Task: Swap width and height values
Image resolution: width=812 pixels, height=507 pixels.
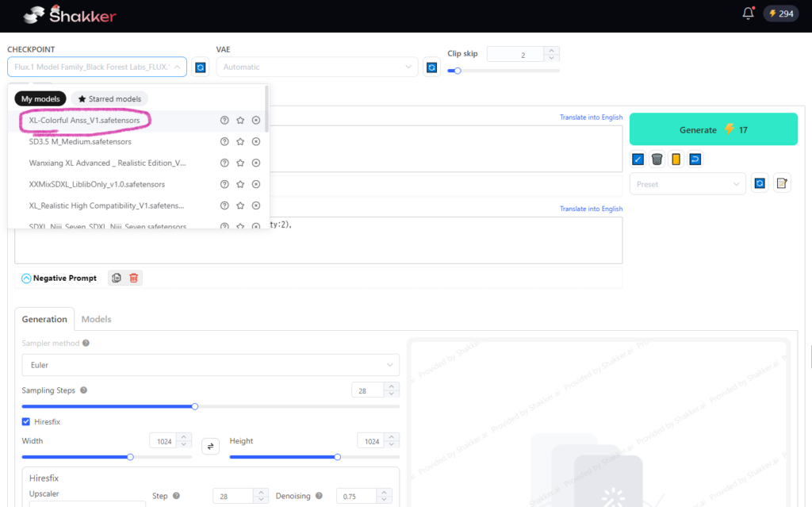Action: point(211,446)
